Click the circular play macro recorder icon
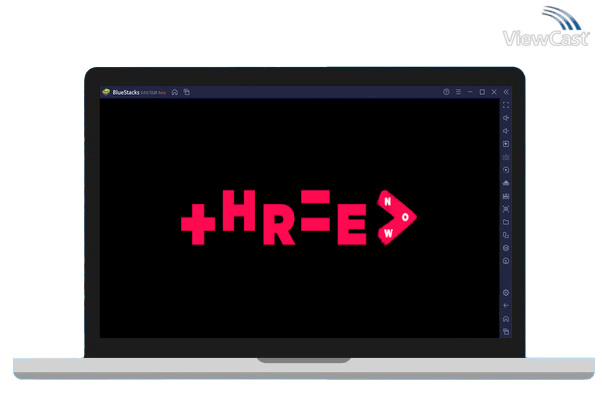Image resolution: width=602 pixels, height=414 pixels. coord(506,170)
